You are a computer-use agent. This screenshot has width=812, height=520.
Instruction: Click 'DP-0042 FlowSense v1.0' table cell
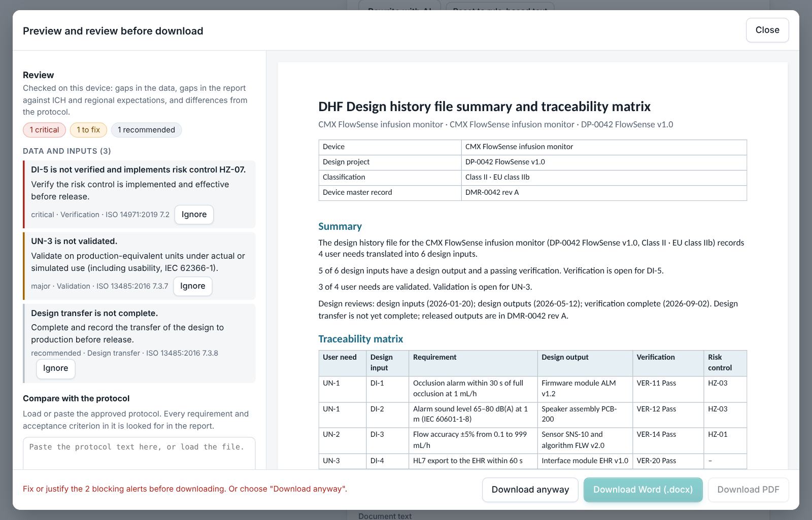click(604, 162)
